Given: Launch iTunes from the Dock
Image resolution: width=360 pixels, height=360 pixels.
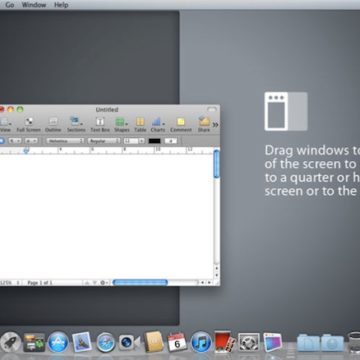Looking at the screenshot, I should tap(201, 342).
